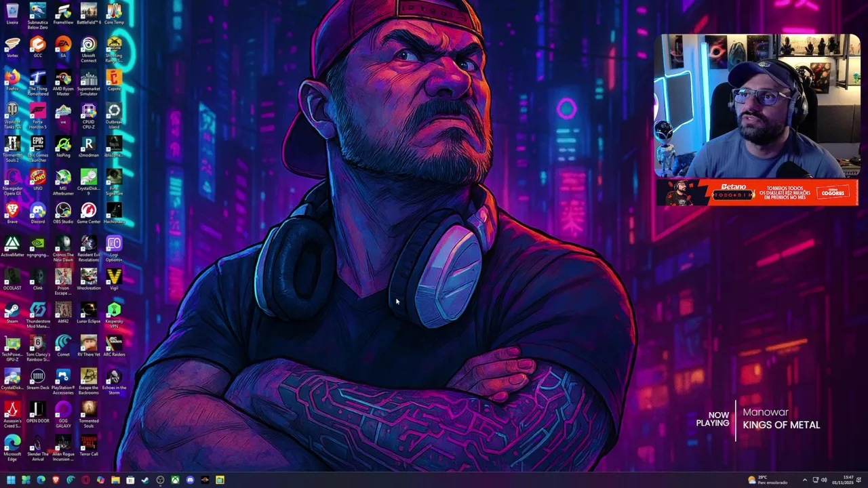Select the Comet browser shortcut
The image size is (868, 488).
click(x=63, y=346)
